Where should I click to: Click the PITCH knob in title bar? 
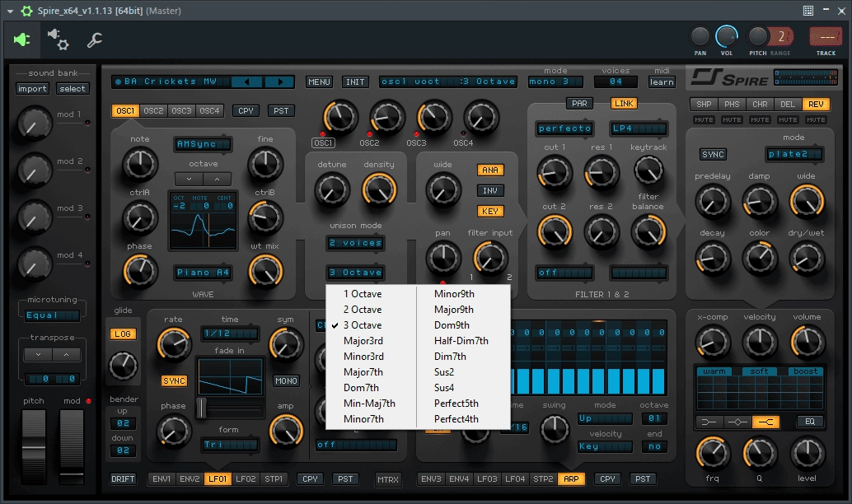(x=758, y=37)
